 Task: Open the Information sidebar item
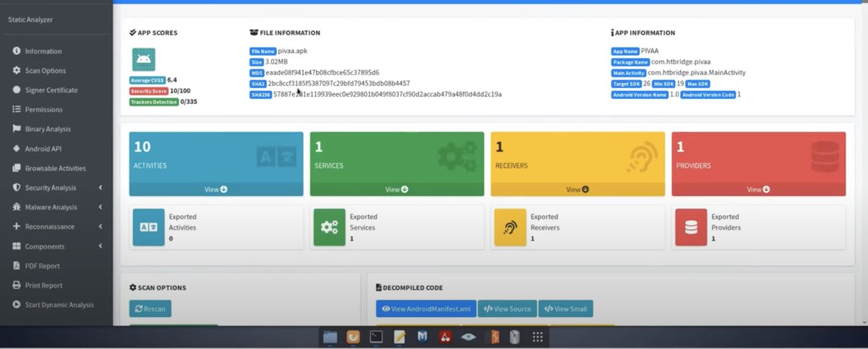tap(43, 51)
